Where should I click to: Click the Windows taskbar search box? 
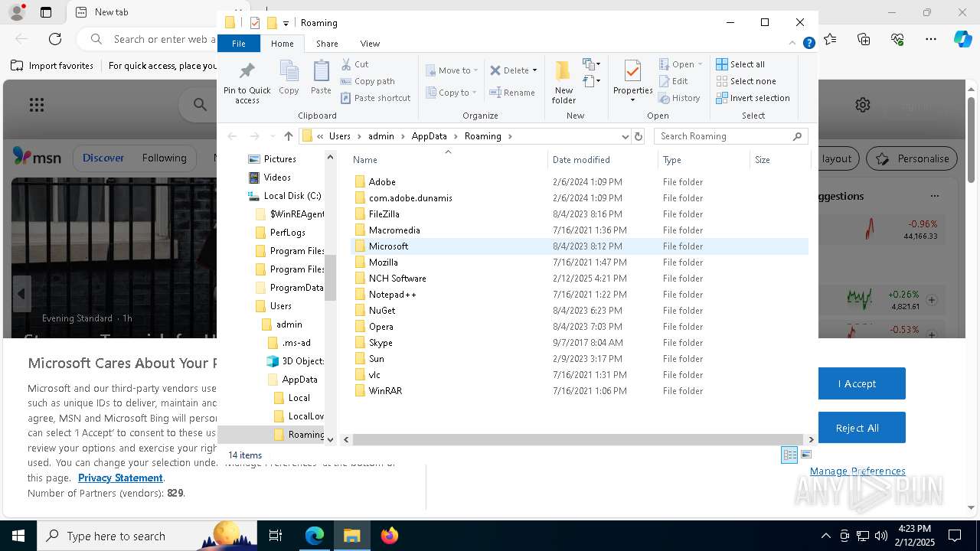point(147,536)
